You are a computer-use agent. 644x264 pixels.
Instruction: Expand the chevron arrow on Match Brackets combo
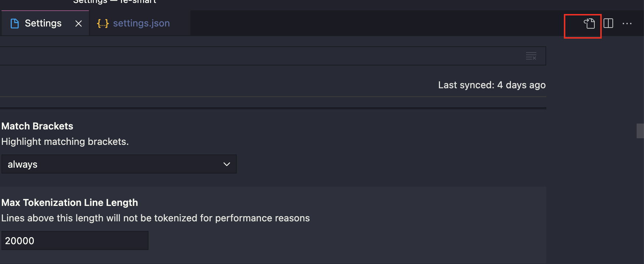pyautogui.click(x=227, y=164)
